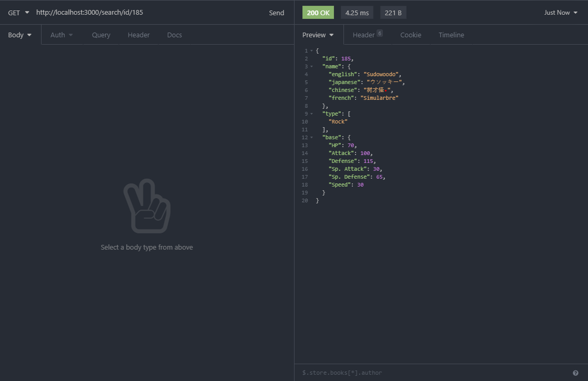Open the Just Now history dropdown
This screenshot has width=588, height=381.
561,13
